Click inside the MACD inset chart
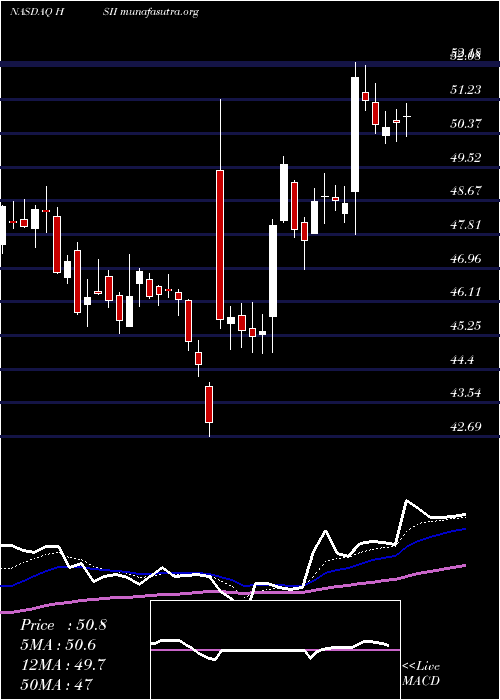 pyautogui.click(x=275, y=650)
